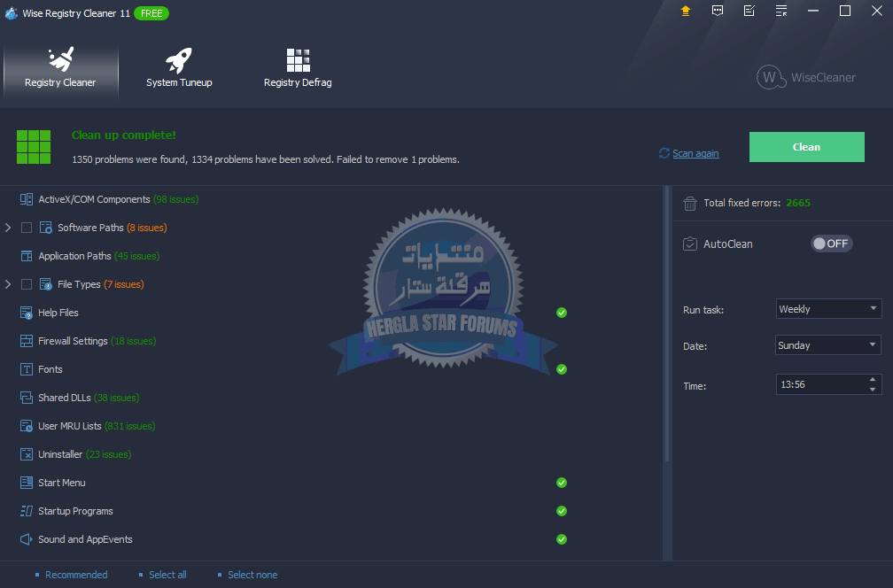
Task: Click the upgrade arrow icon in title bar
Action: point(686,11)
